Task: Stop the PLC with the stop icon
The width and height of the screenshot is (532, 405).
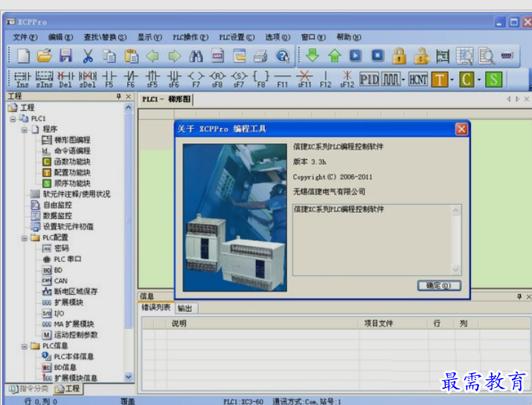Action: point(378,55)
